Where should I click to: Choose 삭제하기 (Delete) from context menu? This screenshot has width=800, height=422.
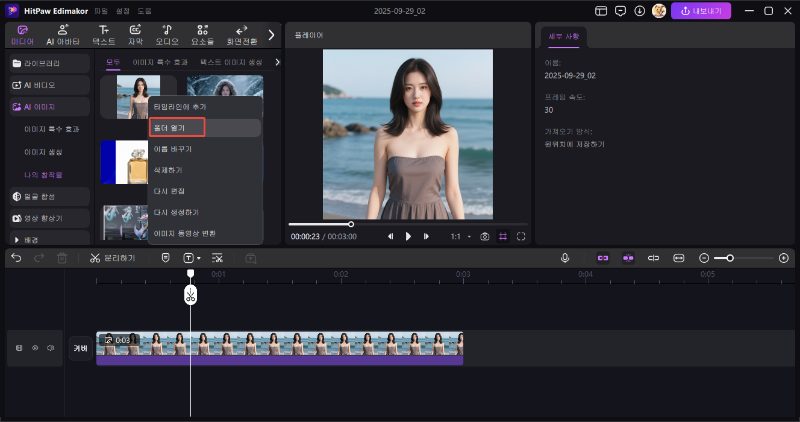pos(205,170)
